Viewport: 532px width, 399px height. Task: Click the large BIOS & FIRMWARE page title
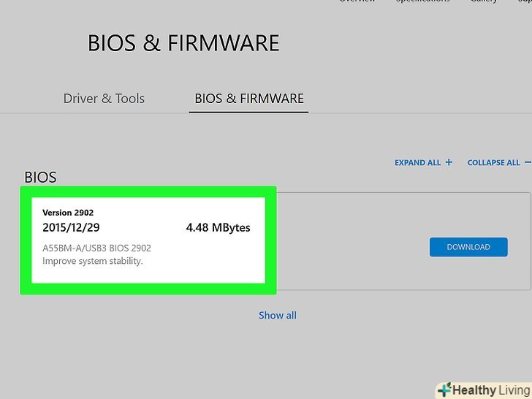click(183, 42)
